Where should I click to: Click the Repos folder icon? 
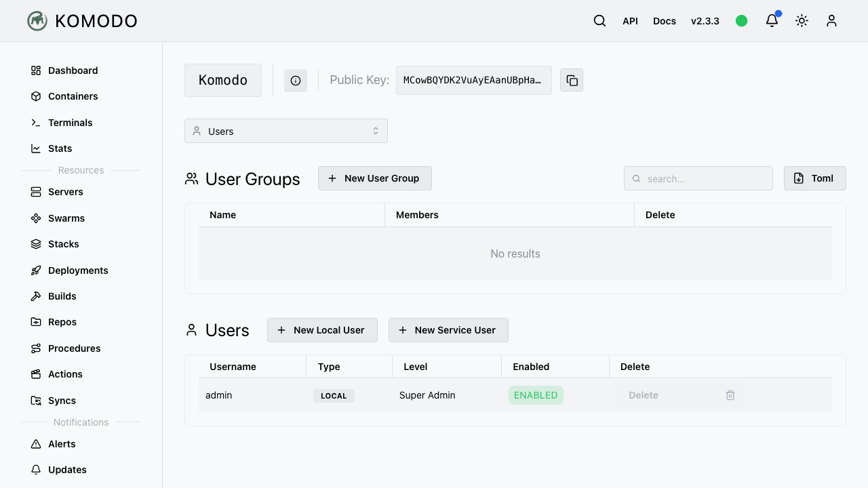[x=36, y=322]
